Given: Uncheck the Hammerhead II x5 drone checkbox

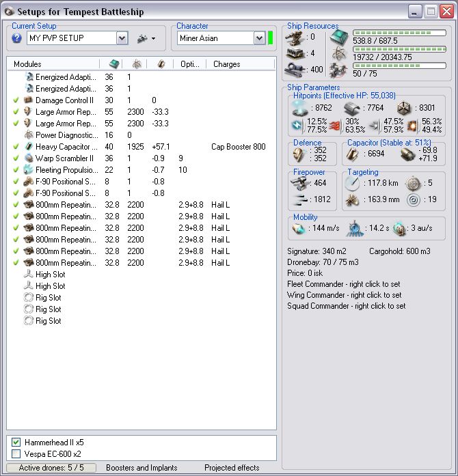Looking at the screenshot, I should [x=16, y=443].
